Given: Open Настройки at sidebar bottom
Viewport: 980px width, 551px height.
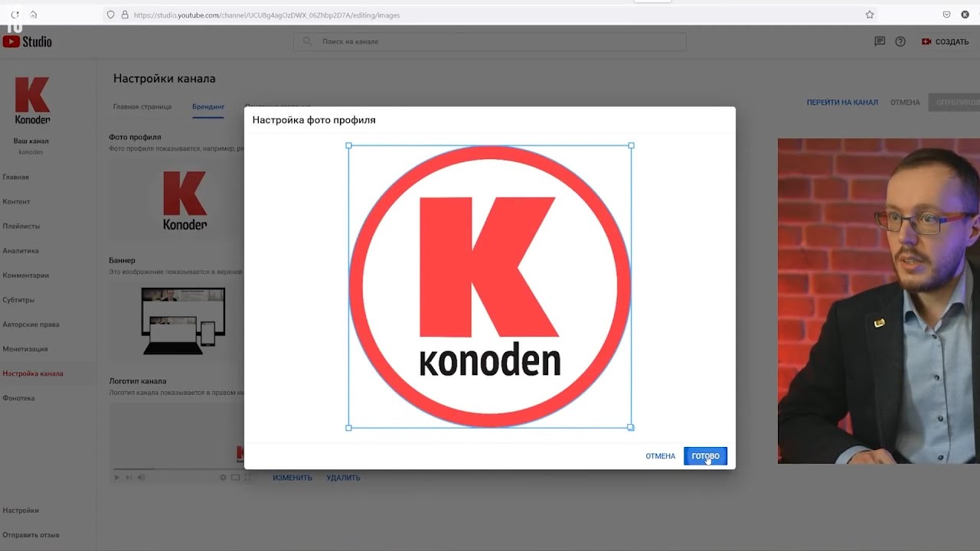Looking at the screenshot, I should 21,510.
